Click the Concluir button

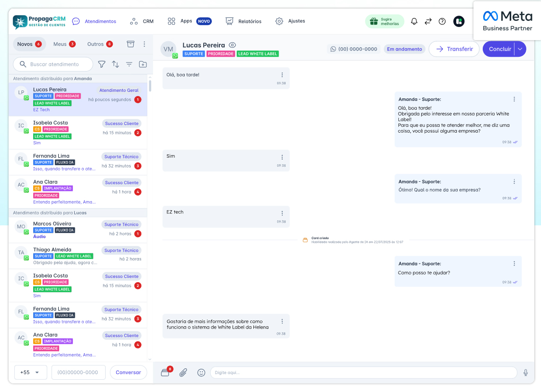[x=499, y=49]
